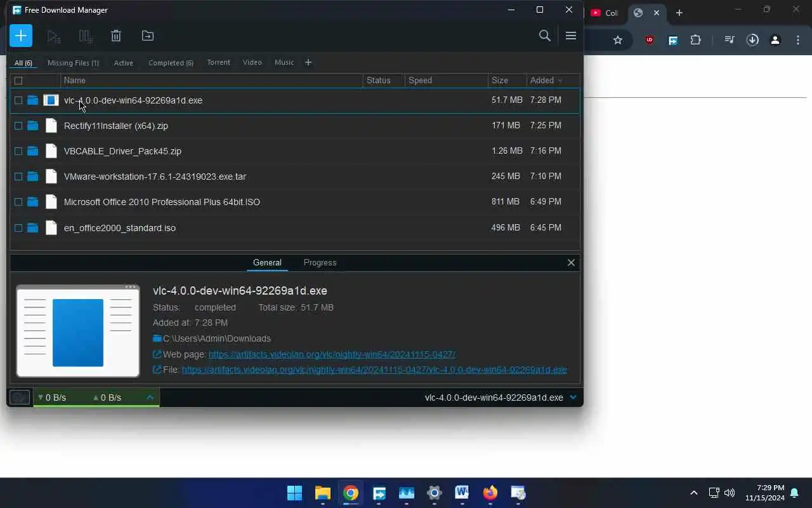Viewport: 812px width, 508px height.
Task: Click the blue add download plus button
Action: tap(21, 36)
